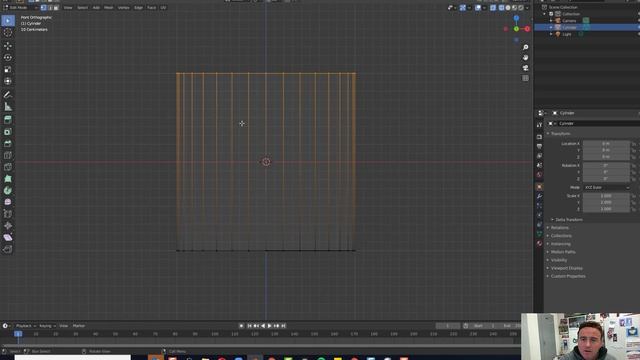
Task: Select the Scale tool
Action: (8, 69)
